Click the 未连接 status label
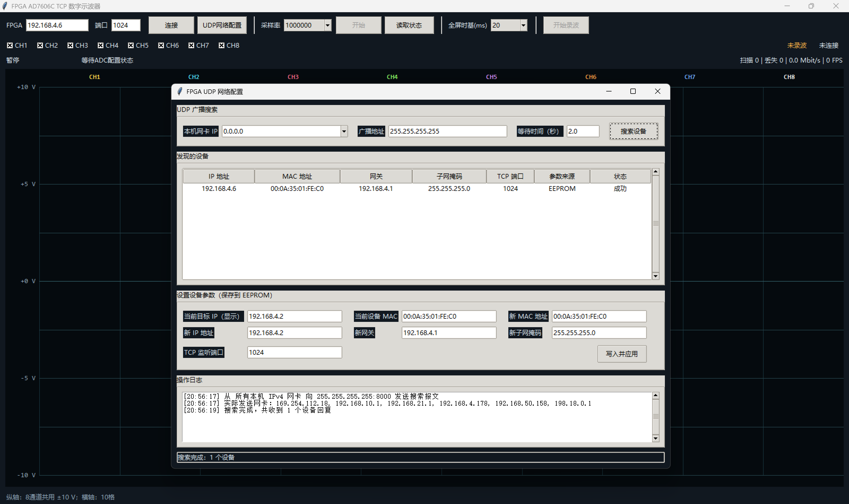Image resolution: width=849 pixels, height=504 pixels. pos(829,45)
